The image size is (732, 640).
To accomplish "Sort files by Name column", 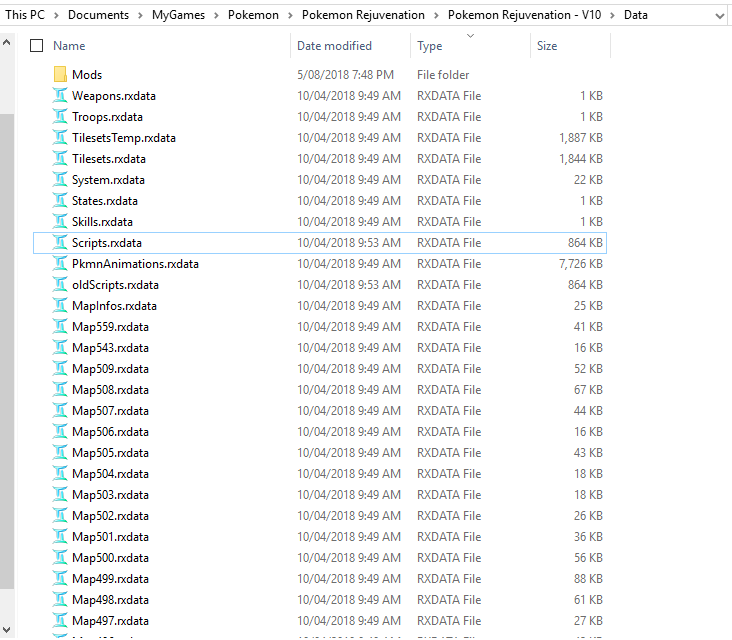I will pyautogui.click(x=69, y=46).
